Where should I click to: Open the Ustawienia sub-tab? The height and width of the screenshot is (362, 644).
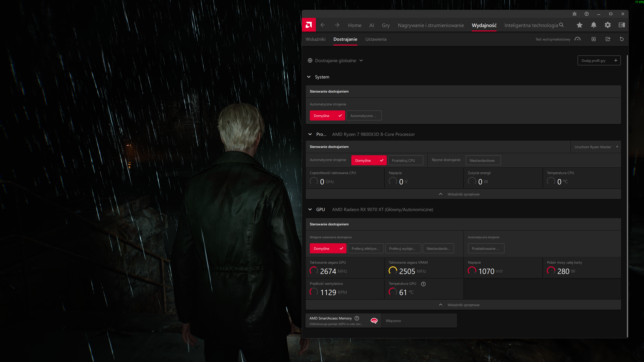coord(376,39)
